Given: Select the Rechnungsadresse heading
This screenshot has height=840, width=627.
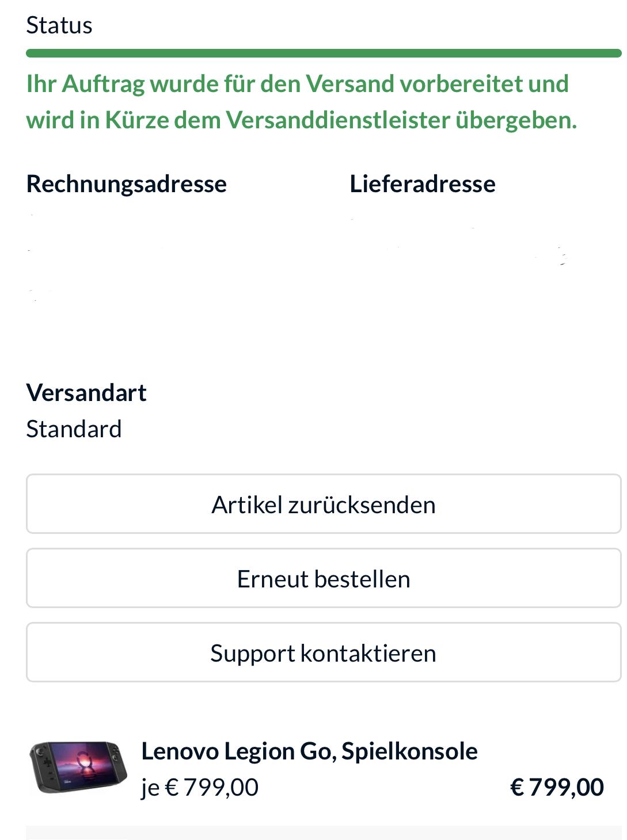Looking at the screenshot, I should [127, 184].
